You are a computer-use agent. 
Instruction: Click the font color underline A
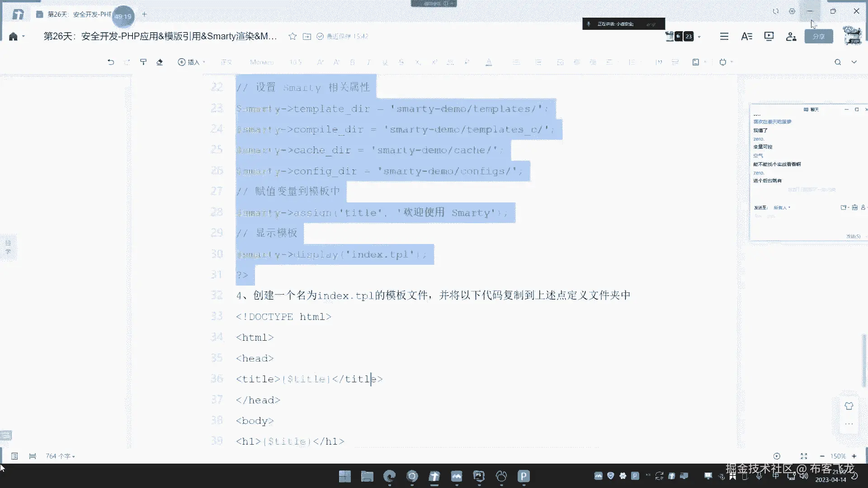pyautogui.click(x=489, y=62)
